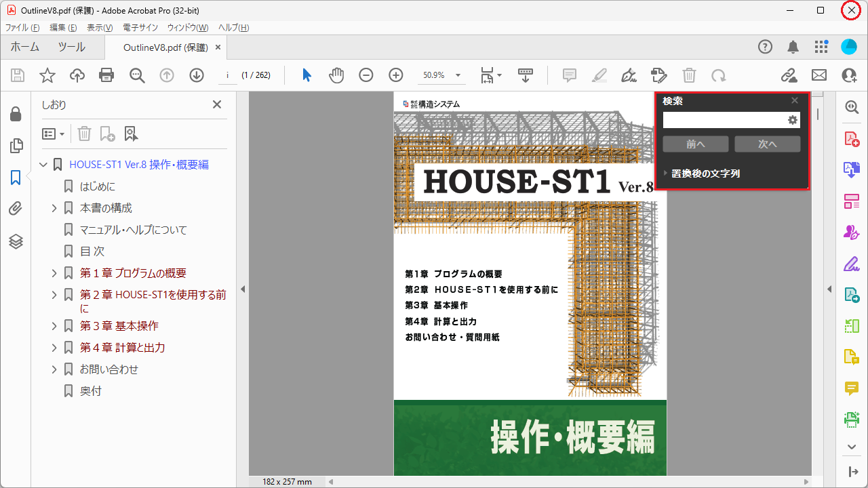868x488 pixels.
Task: Toggle the Bookmarks panel icon
Action: 16,178
